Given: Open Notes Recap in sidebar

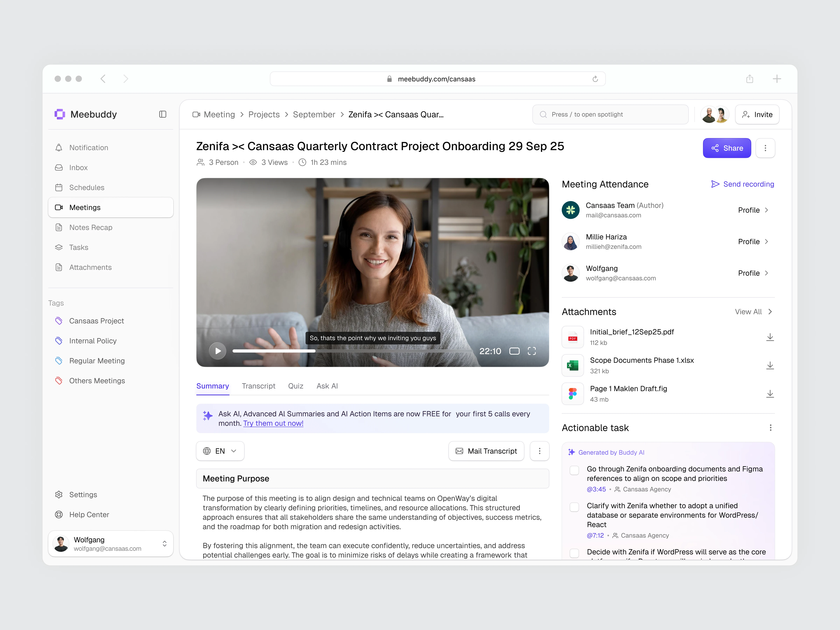Looking at the screenshot, I should tap(91, 227).
